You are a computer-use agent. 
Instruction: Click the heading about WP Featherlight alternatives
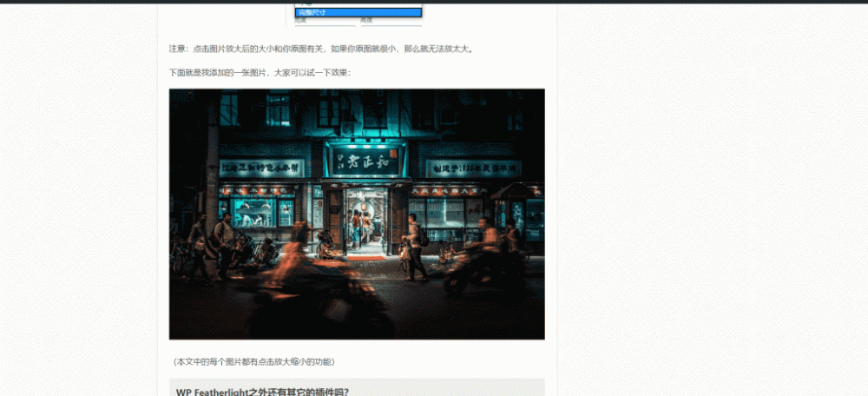[x=262, y=392]
